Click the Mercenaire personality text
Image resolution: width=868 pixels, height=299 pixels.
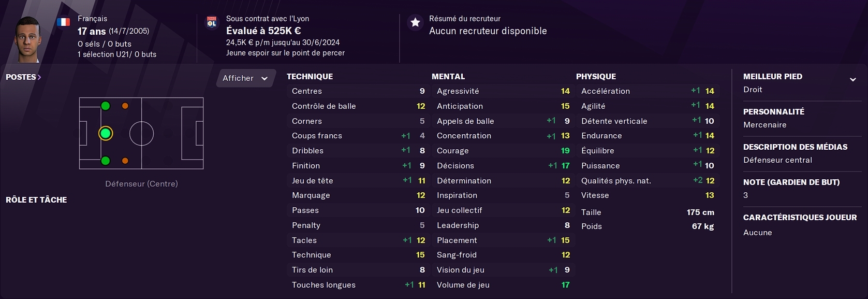tap(764, 125)
